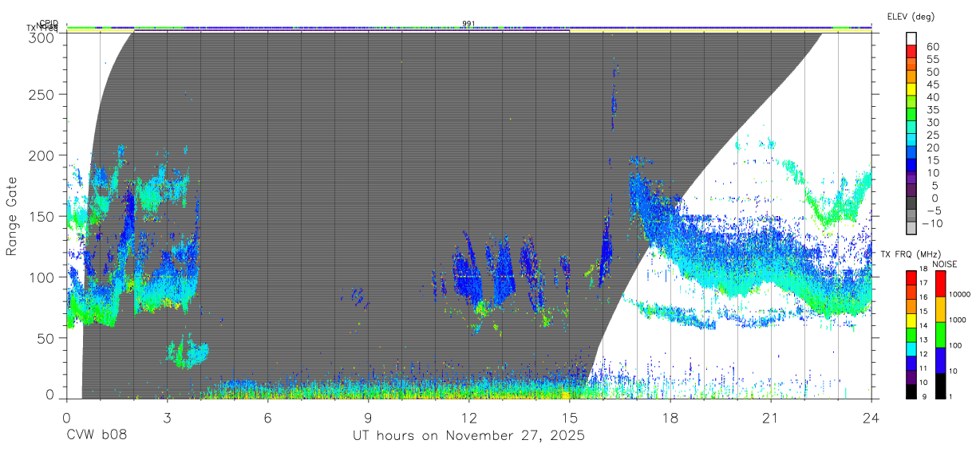Click the cyan 20–25 degree elevation swatch
Screen dimensions: 980x452
pos(911,140)
